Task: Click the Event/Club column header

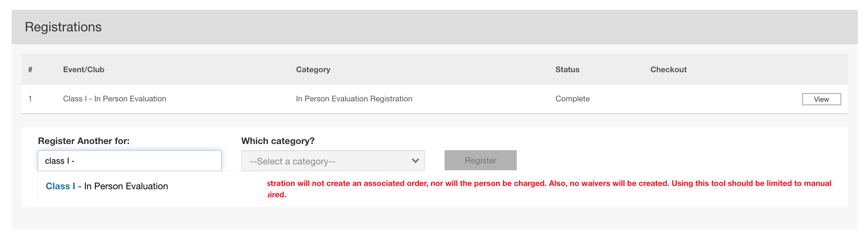Action: tap(83, 70)
